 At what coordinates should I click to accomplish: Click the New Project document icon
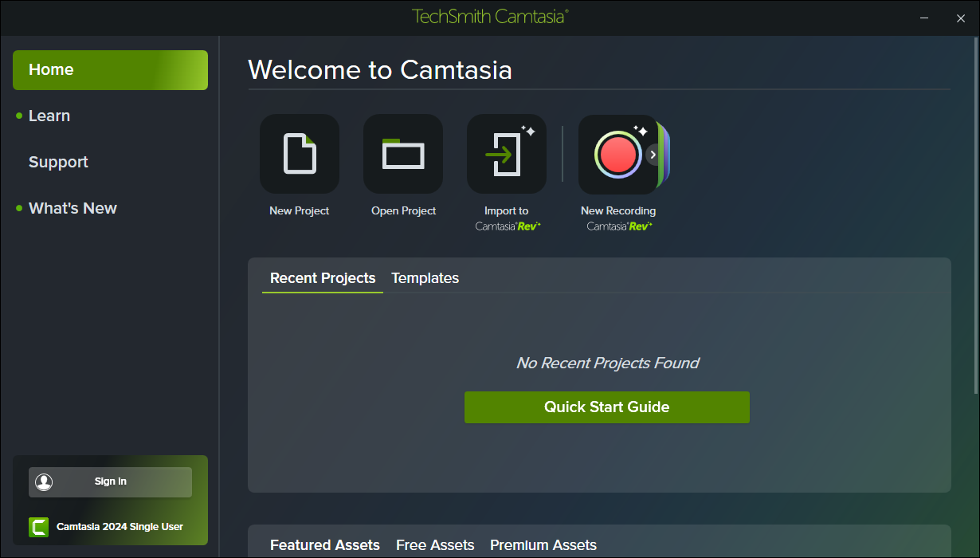click(300, 154)
